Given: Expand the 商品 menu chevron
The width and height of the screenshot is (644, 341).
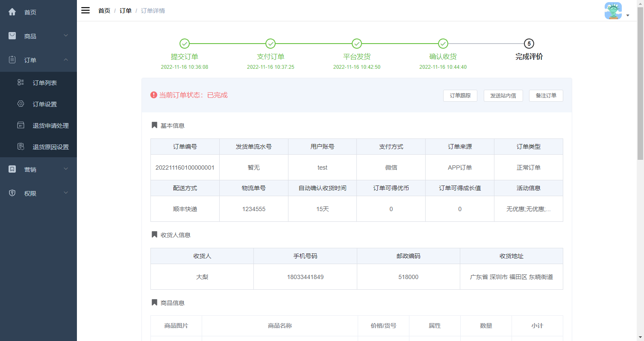Looking at the screenshot, I should click(x=66, y=35).
